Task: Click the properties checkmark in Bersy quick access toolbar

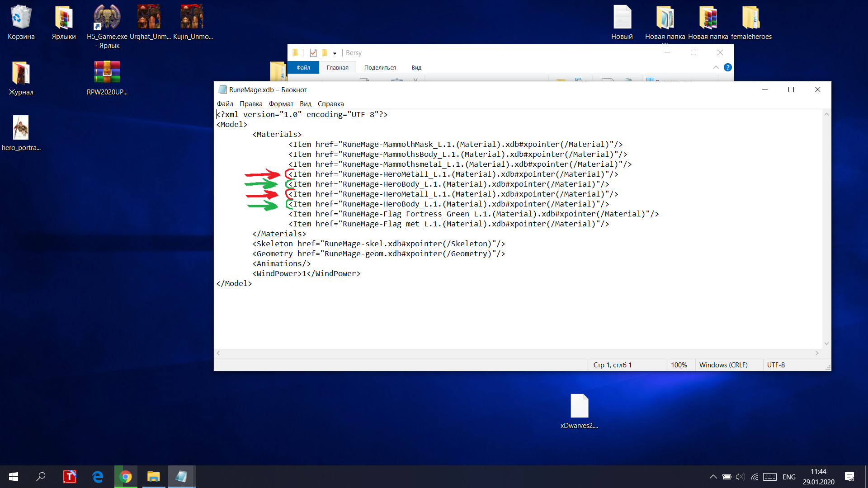Action: click(x=313, y=53)
